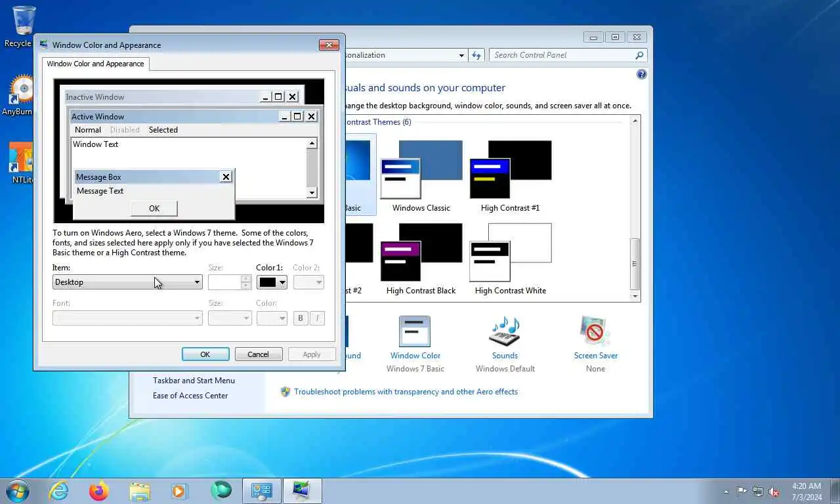Screen dimensions: 840x504
Task: Open the Window Color link
Action: point(415,356)
